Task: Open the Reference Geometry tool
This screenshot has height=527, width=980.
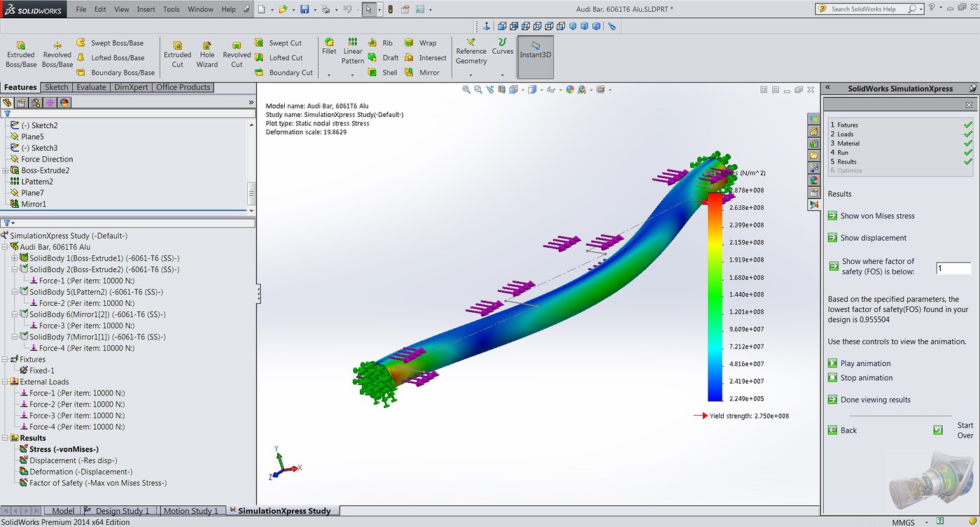Action: point(471,51)
